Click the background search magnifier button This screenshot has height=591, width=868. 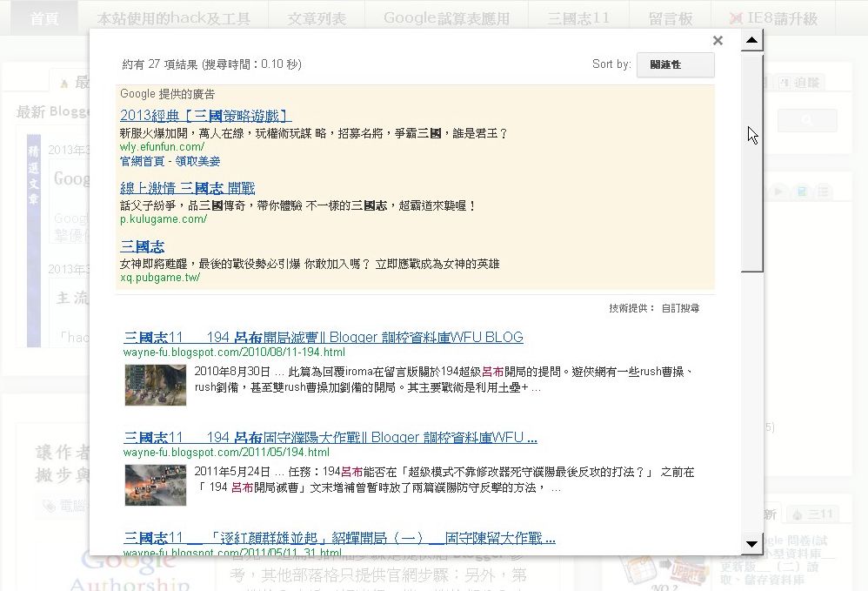[807, 120]
